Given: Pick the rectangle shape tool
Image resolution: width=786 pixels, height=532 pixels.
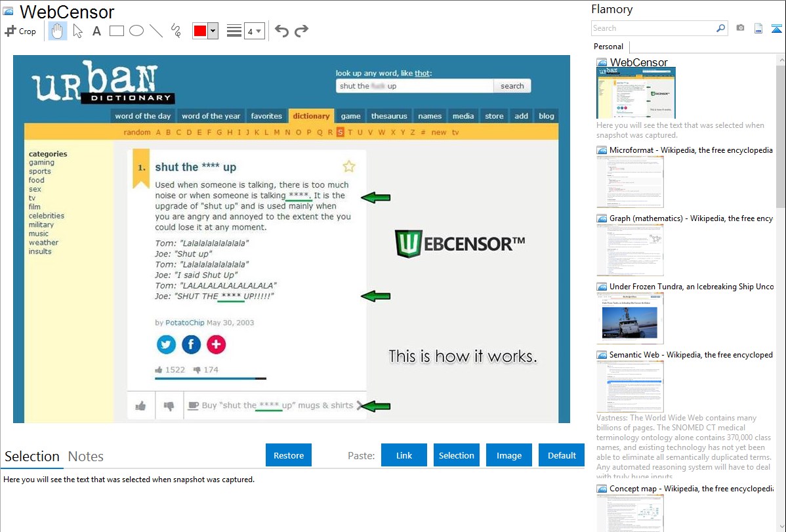Looking at the screenshot, I should click(x=117, y=31).
